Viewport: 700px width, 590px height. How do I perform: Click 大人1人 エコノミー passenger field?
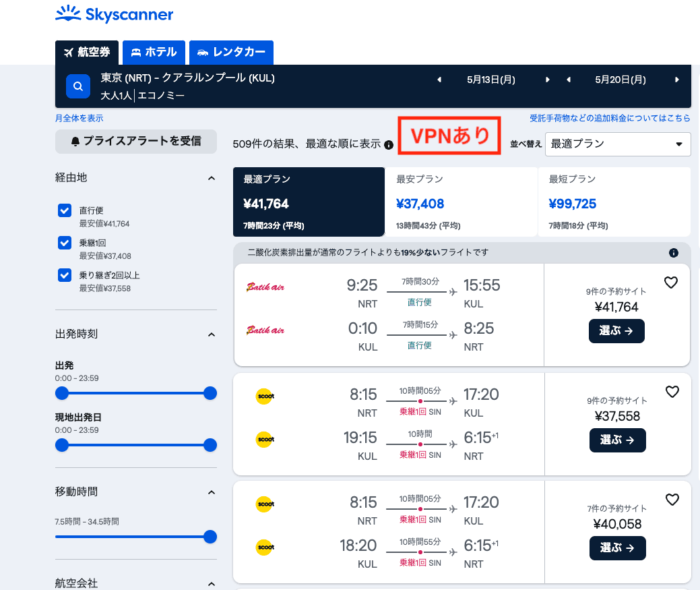tap(142, 96)
